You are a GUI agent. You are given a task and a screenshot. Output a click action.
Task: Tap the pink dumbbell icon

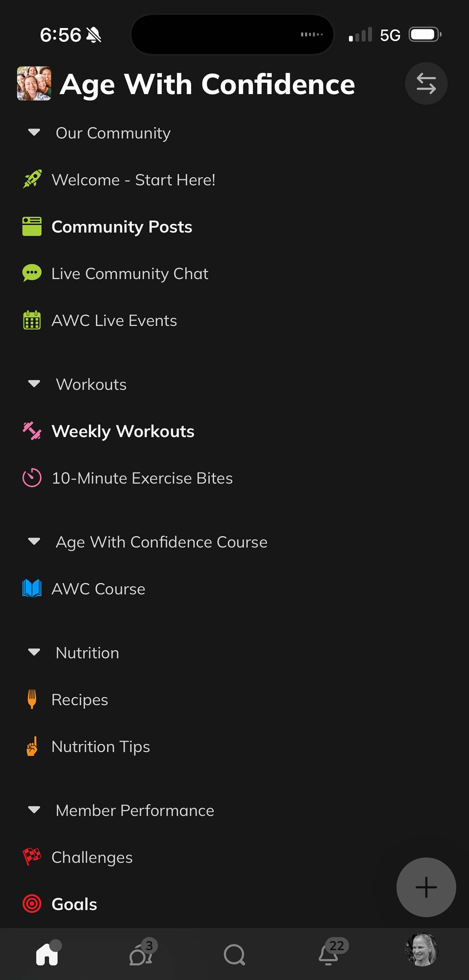(32, 431)
